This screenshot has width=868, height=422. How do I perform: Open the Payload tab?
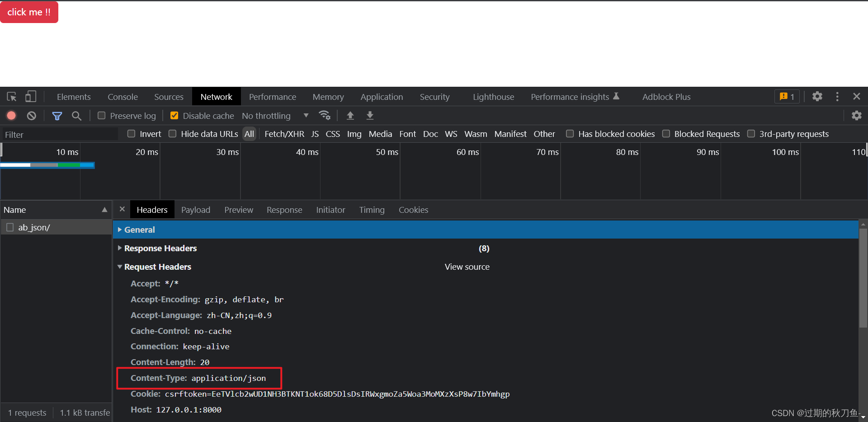tap(196, 210)
